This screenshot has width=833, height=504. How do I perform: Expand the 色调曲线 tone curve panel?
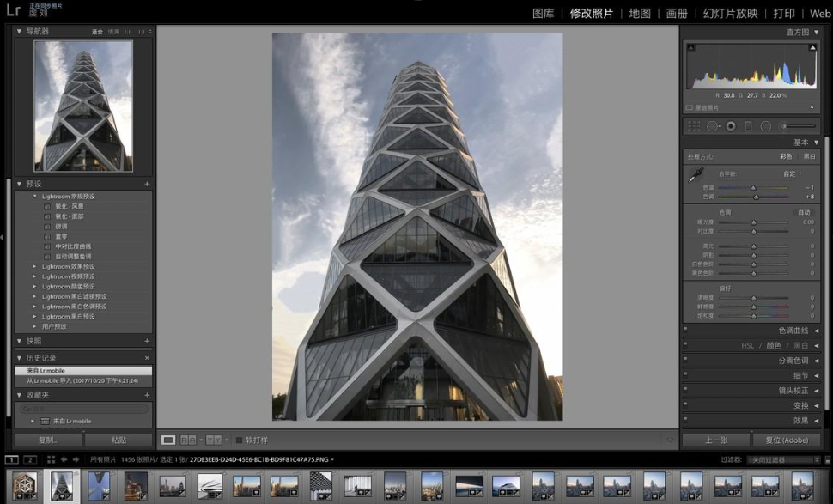point(817,331)
